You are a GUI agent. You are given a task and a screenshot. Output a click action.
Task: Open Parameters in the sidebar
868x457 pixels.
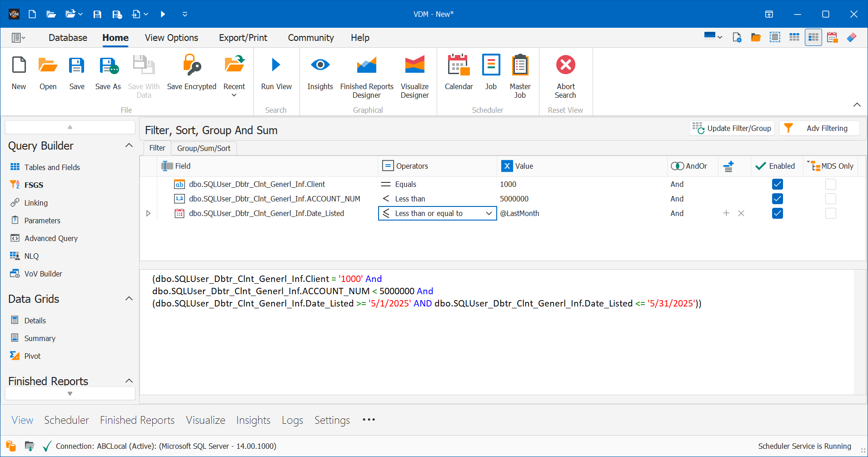coord(35,221)
